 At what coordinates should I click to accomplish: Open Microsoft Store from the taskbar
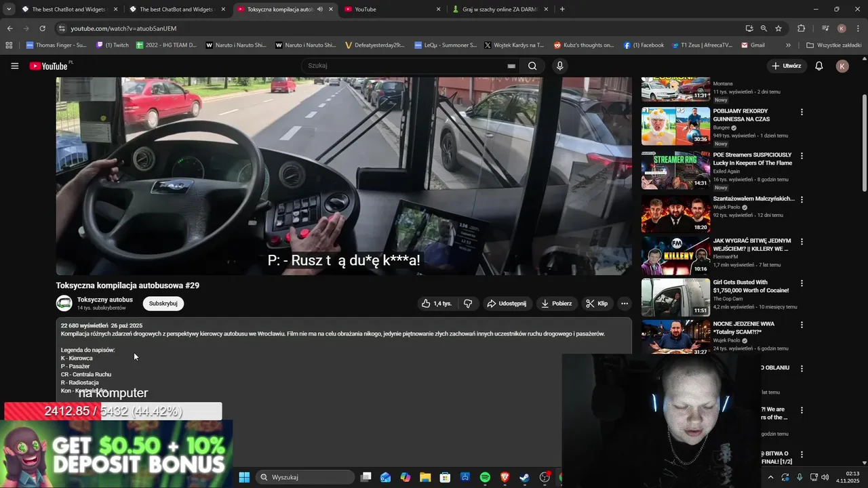[x=445, y=477]
